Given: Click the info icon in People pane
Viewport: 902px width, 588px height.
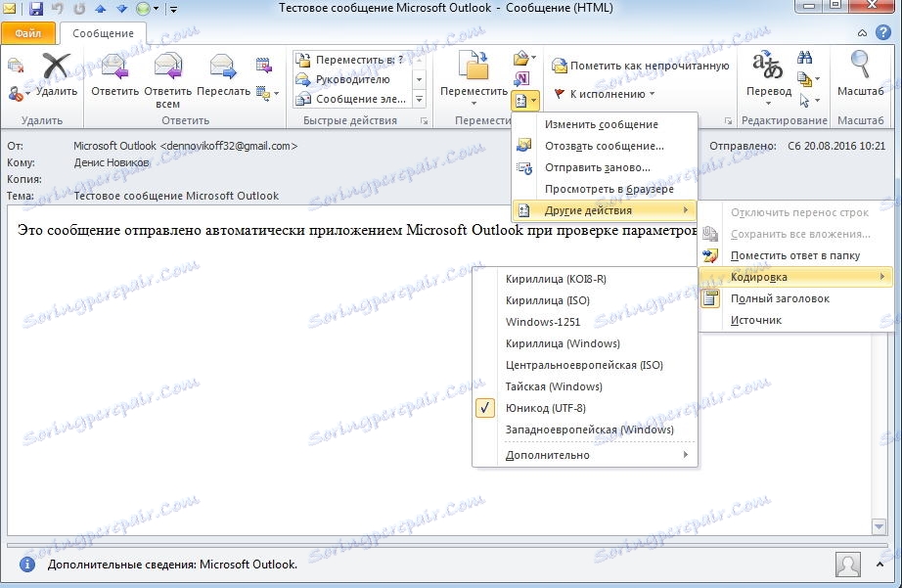Looking at the screenshot, I should [x=27, y=565].
